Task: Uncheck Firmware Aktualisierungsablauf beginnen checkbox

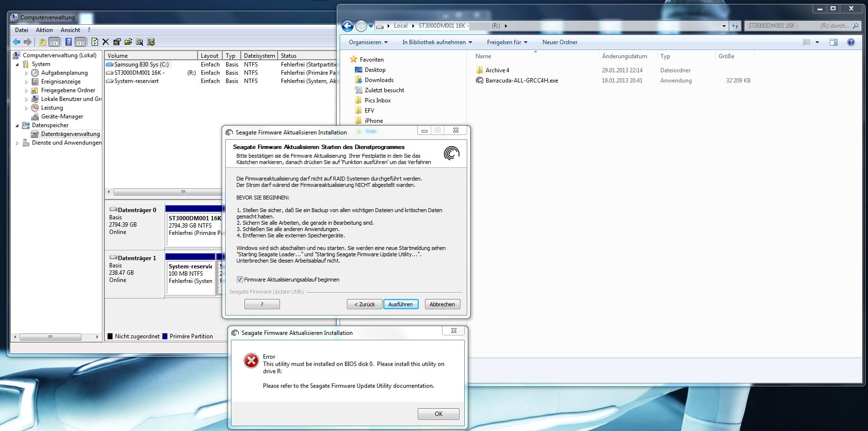Action: tap(240, 280)
